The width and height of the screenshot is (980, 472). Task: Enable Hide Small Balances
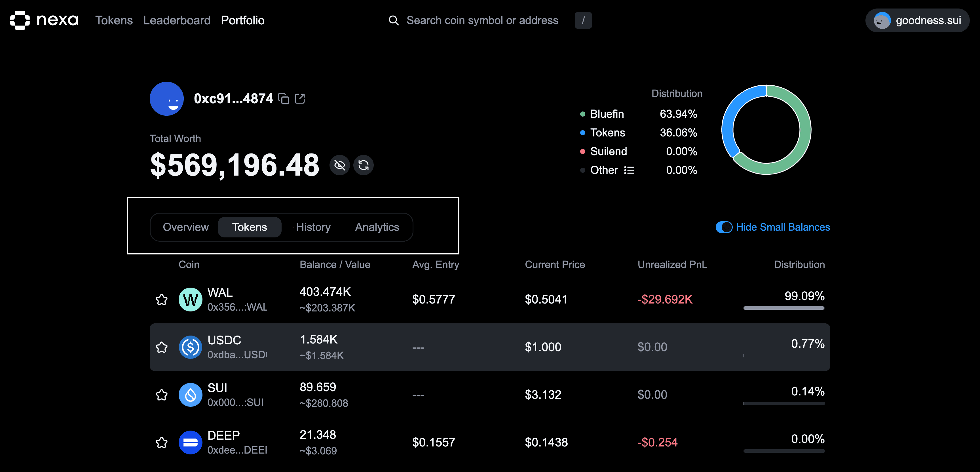pos(724,227)
